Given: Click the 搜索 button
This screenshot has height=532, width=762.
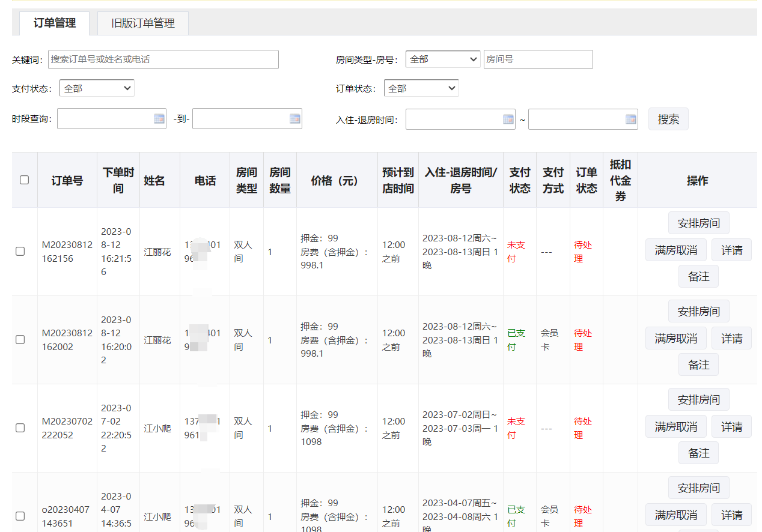Looking at the screenshot, I should 668,119.
